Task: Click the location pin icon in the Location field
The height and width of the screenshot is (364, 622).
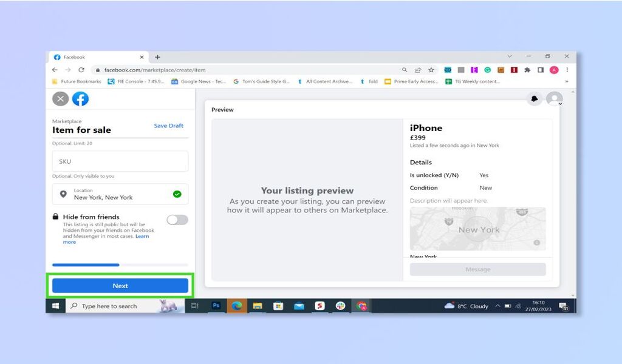Action: pos(63,194)
